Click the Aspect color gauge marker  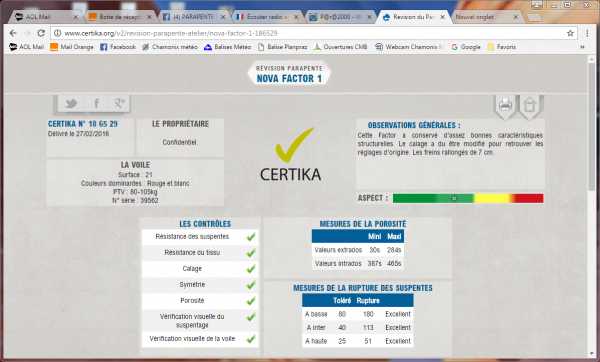(454, 198)
